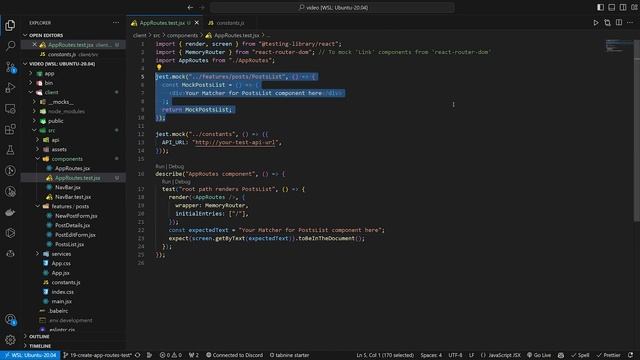640x360 pixels.
Task: Expand the services folder
Action: pyautogui.click(x=61, y=254)
